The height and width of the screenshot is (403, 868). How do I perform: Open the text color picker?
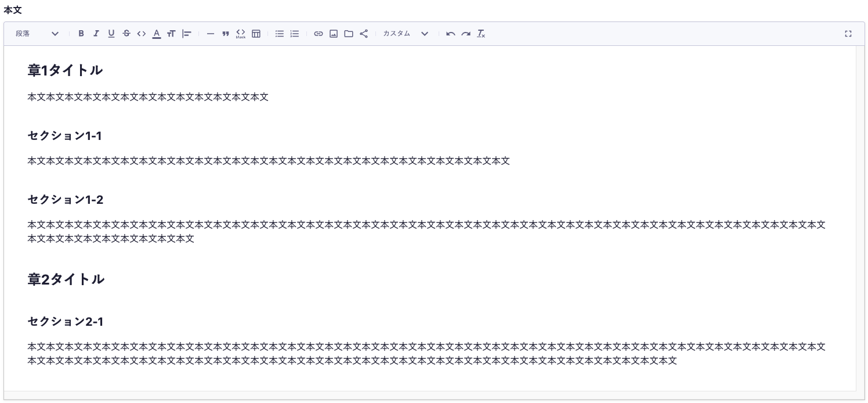coord(157,34)
